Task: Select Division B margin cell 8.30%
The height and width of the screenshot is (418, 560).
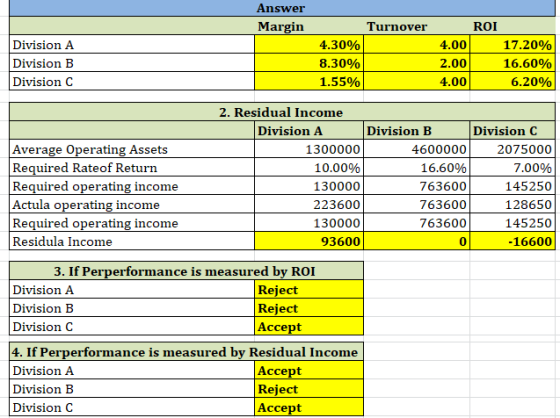Action: tap(309, 63)
